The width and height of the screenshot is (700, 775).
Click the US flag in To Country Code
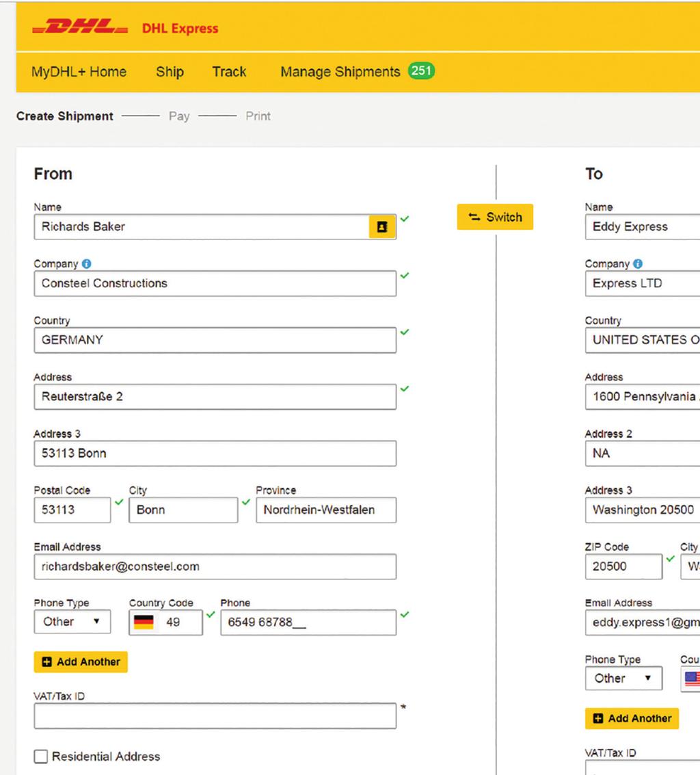(x=692, y=679)
